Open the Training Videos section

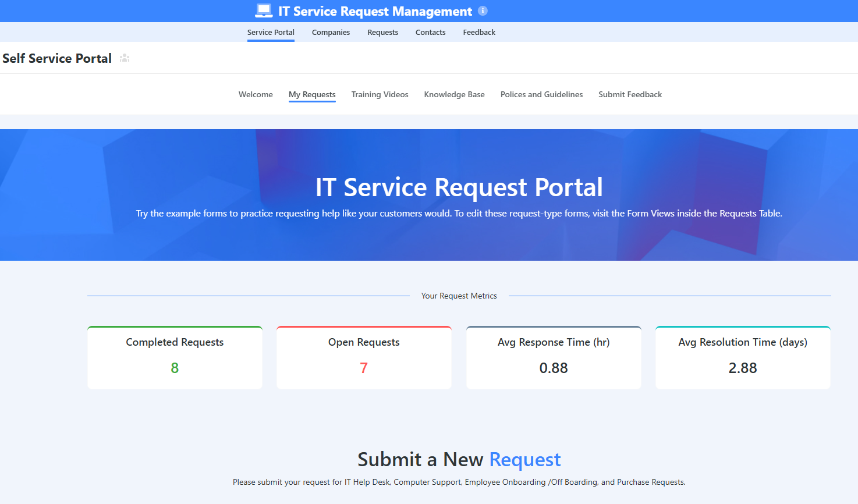tap(380, 94)
